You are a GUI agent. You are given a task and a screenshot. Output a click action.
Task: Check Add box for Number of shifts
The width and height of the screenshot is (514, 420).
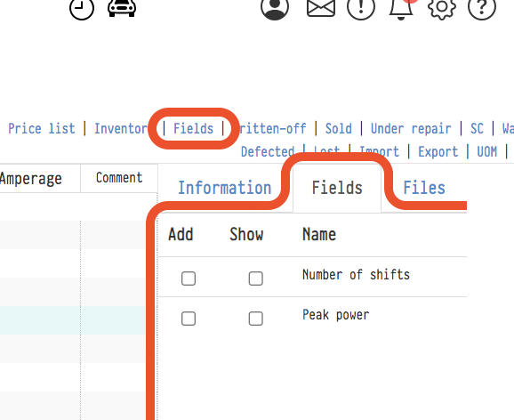tap(189, 279)
